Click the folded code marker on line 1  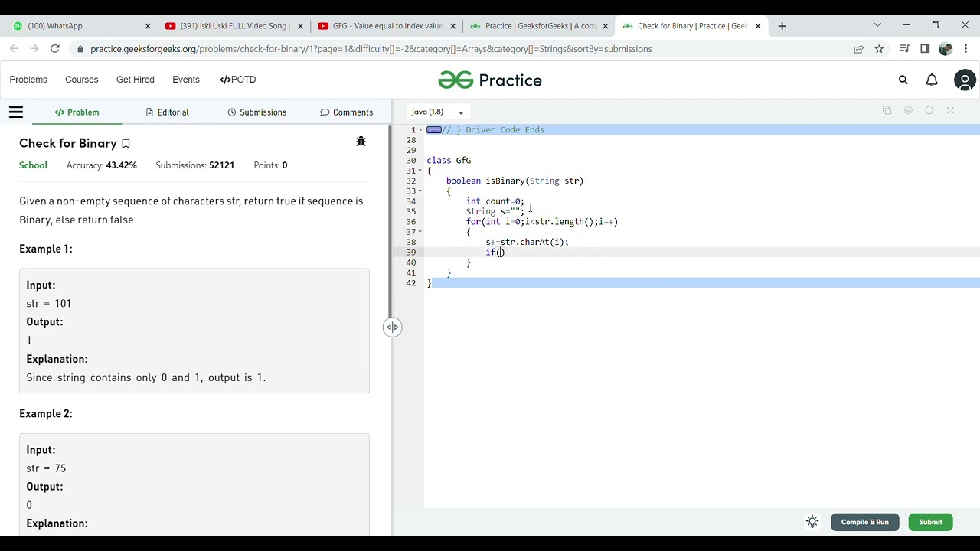(434, 130)
